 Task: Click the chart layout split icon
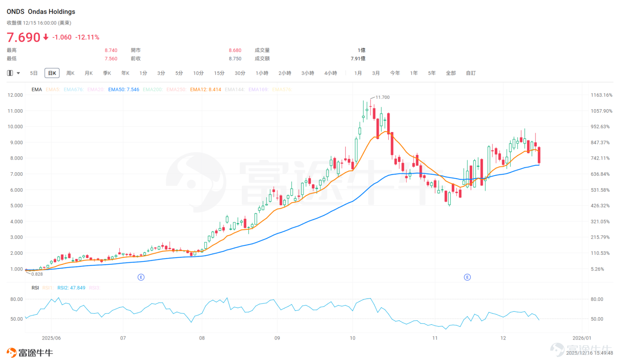coord(10,73)
